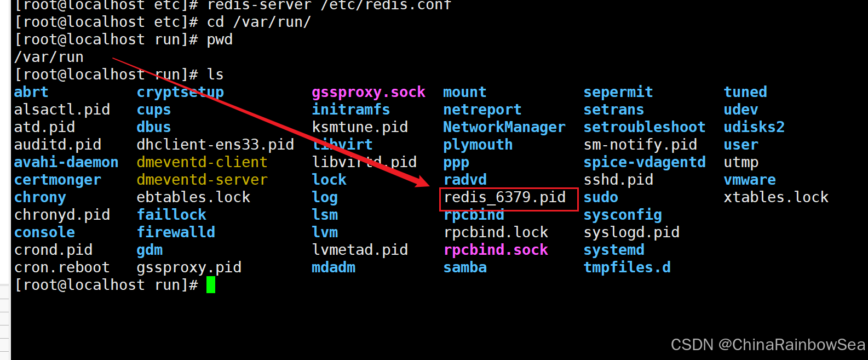868x360 pixels.
Task: Select the NetworkManager directory name
Action: click(x=504, y=128)
